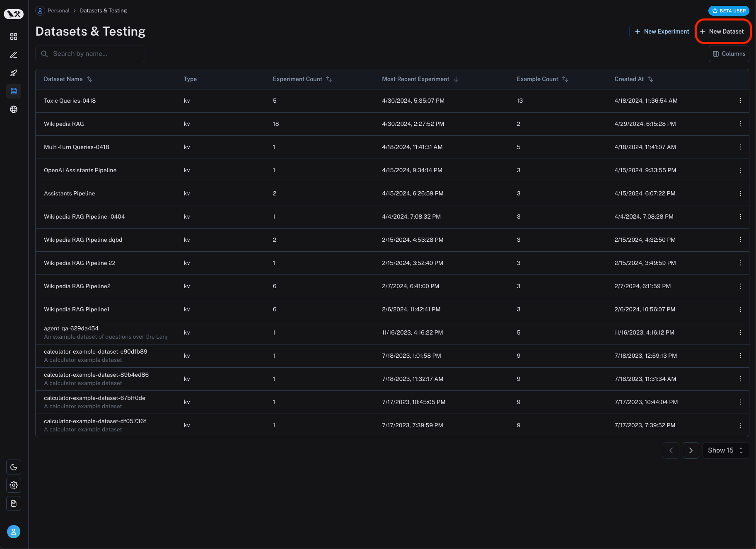Select the database datasets sidebar icon
Screen dimensions: 756x549
pyautogui.click(x=14, y=91)
